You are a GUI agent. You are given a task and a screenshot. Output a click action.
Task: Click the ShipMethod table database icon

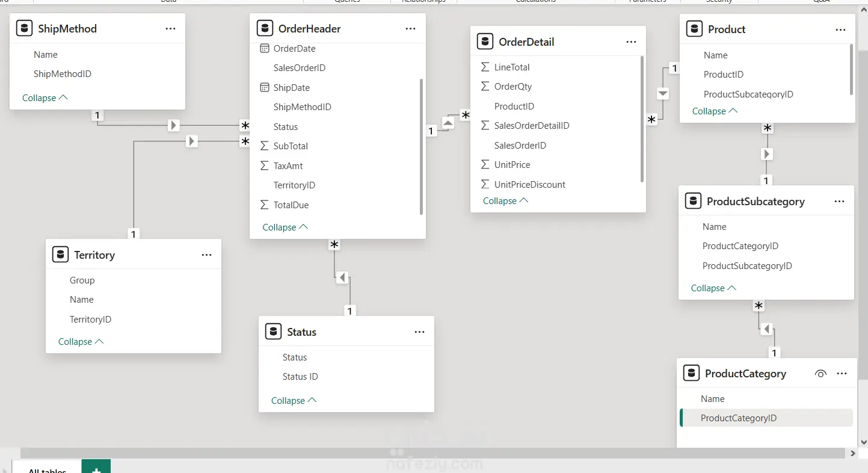[x=24, y=28]
